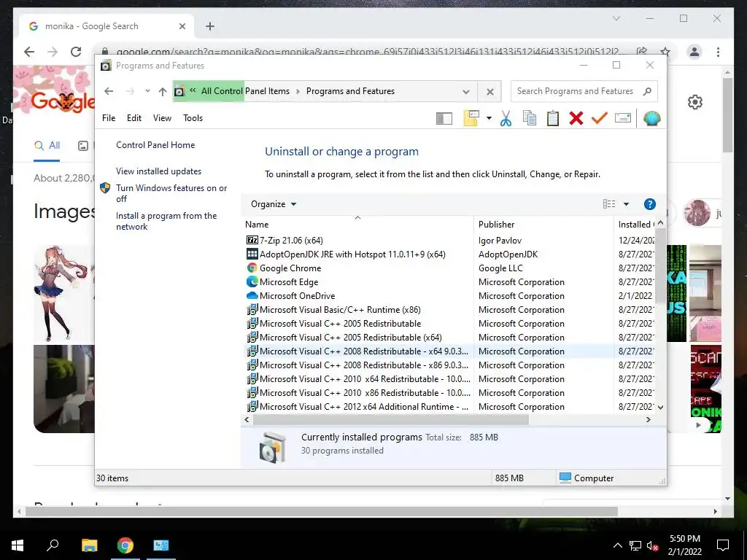Click the Copy documents icon

point(530,118)
